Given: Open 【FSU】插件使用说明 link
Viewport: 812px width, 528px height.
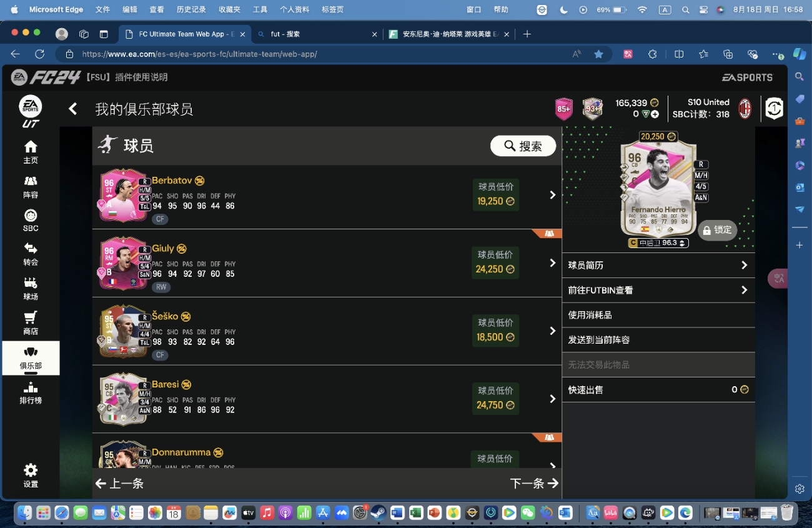Looking at the screenshot, I should 126,77.
